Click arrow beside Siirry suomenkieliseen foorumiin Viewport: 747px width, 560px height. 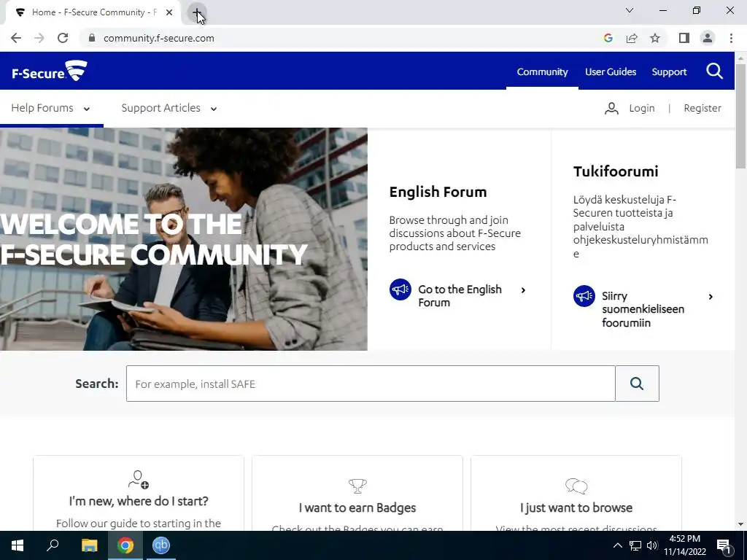[x=711, y=297]
